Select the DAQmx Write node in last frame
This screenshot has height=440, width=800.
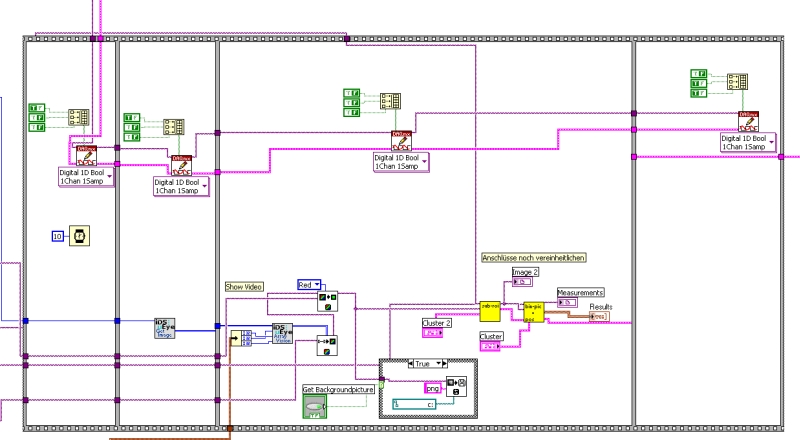748,121
